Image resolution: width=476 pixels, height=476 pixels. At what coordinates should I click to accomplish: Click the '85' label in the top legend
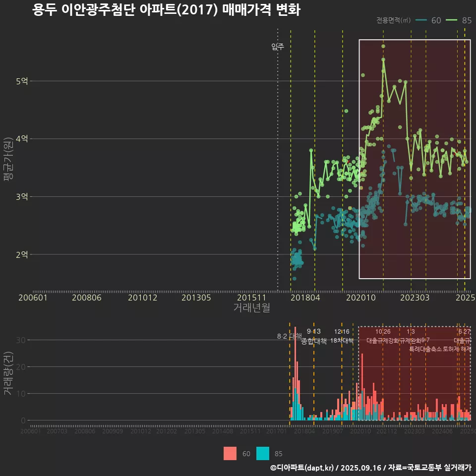[x=467, y=20]
